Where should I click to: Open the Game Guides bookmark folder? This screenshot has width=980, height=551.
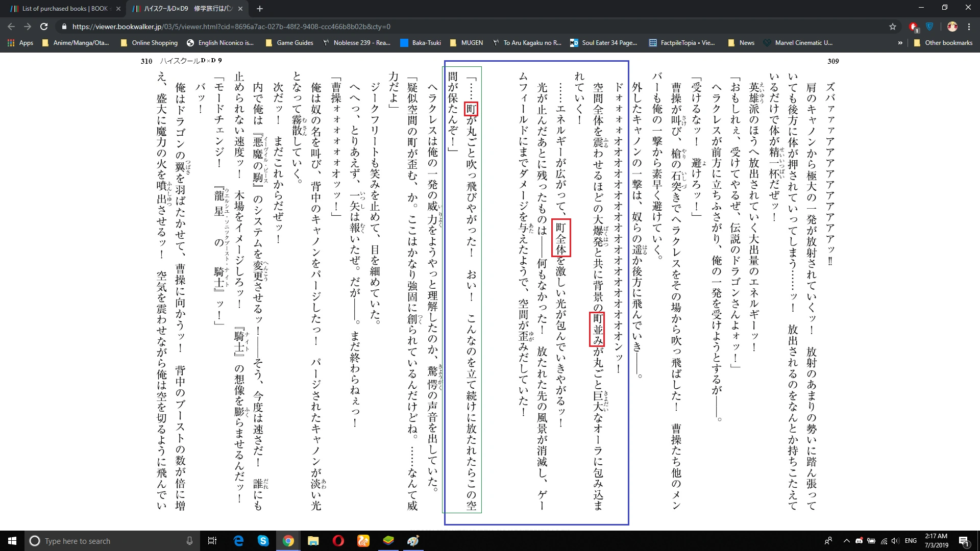tap(289, 43)
